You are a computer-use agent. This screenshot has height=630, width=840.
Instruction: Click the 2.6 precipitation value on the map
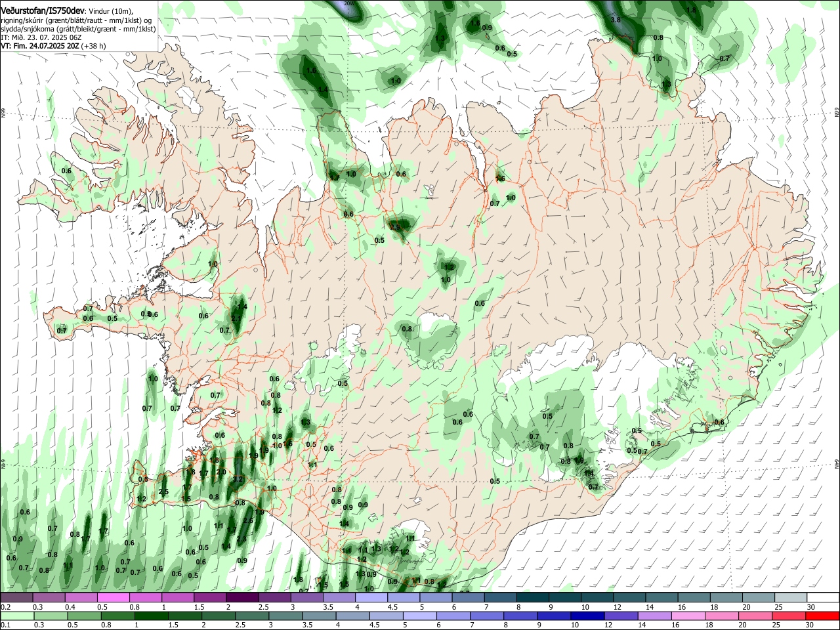click(x=248, y=520)
